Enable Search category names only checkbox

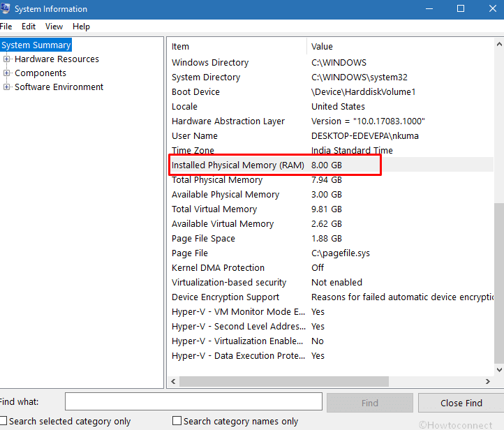coord(177,421)
